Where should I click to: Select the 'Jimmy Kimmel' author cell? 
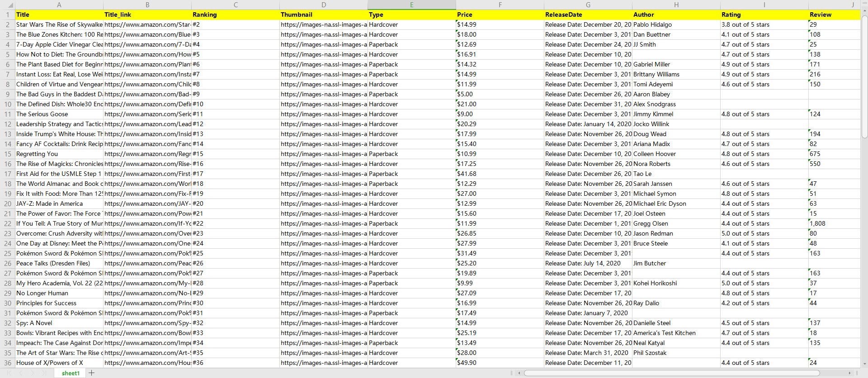[x=676, y=114]
